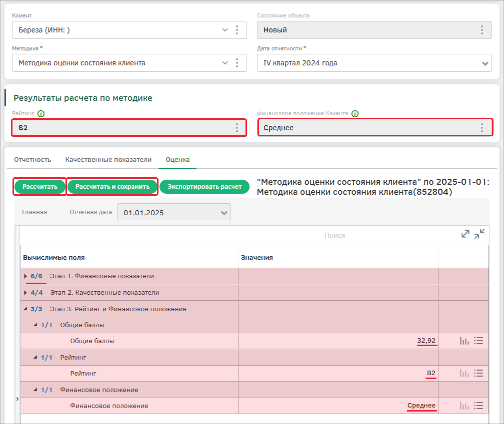Screen dimensions: 504x424
Task: Click the Состояние объекта field showing Новый
Action: 374,30
